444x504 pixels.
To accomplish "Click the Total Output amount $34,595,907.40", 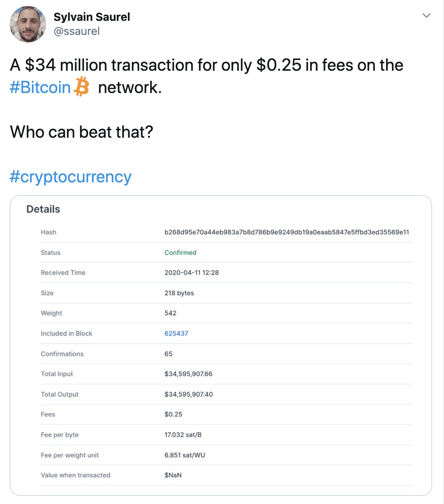I will coord(189,395).
